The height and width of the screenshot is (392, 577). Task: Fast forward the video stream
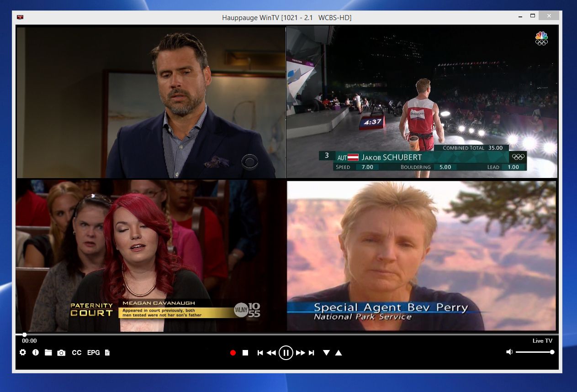300,353
